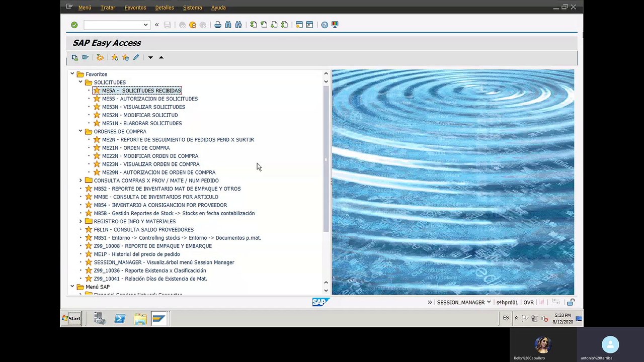Expand status bar with double-chevron arrow
The width and height of the screenshot is (644, 362).
(x=430, y=302)
